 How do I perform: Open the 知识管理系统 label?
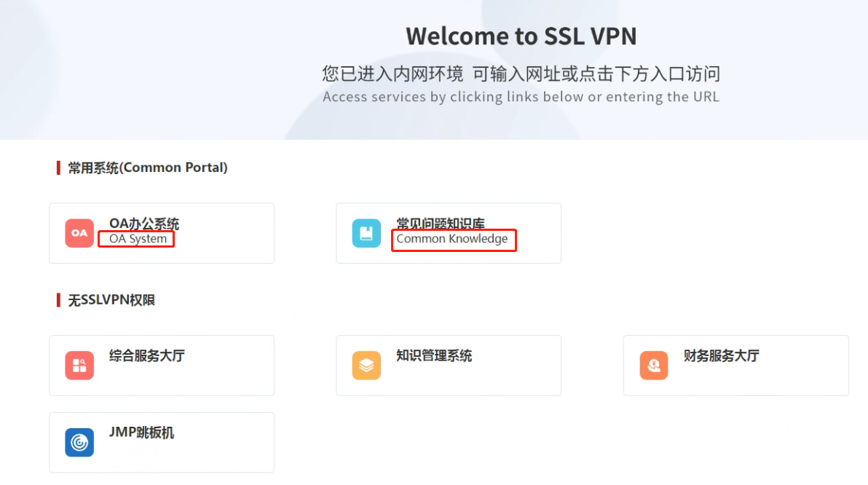click(434, 356)
